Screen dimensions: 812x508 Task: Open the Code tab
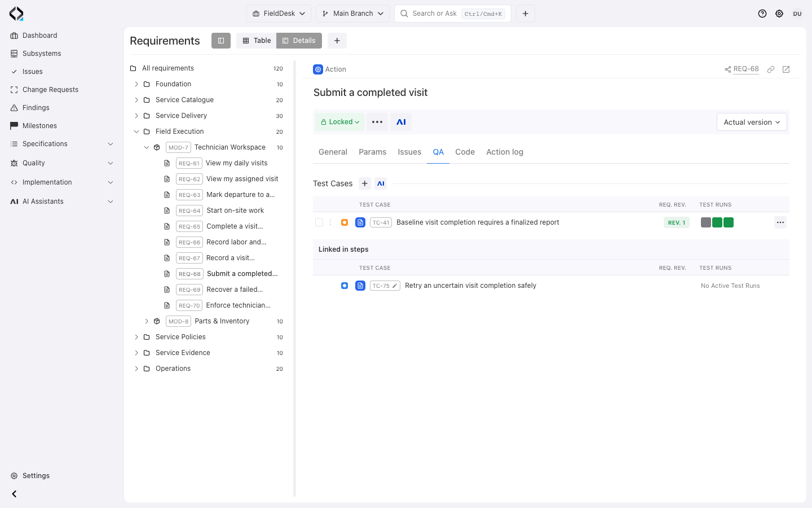pyautogui.click(x=465, y=152)
